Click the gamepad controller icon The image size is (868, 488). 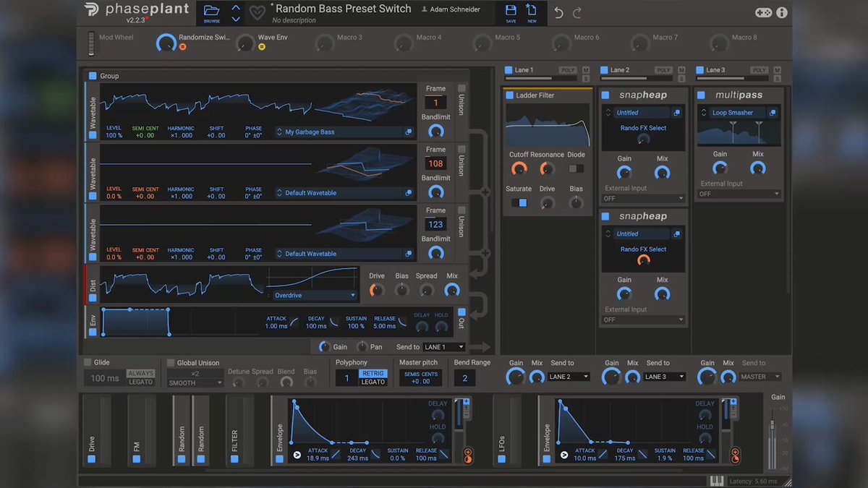(x=763, y=12)
